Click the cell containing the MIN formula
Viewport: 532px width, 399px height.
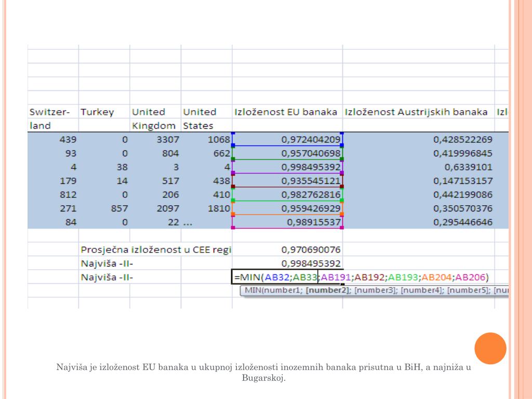(287, 277)
